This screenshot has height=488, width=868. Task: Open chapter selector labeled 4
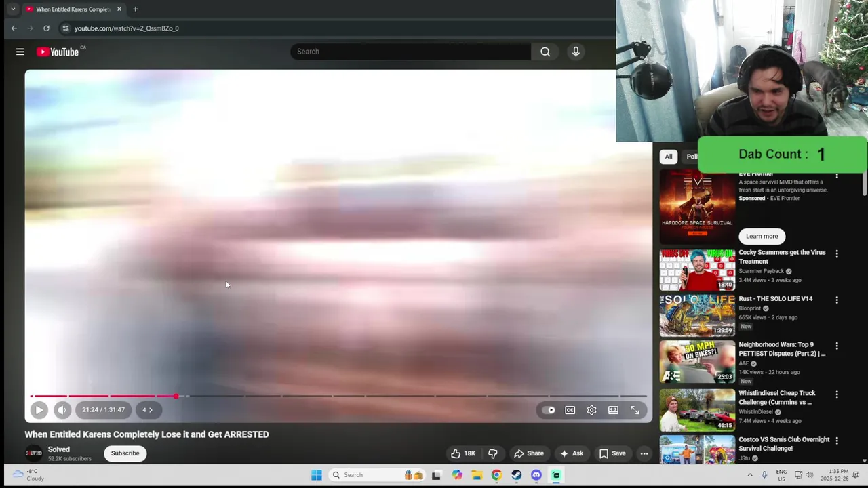147,409
